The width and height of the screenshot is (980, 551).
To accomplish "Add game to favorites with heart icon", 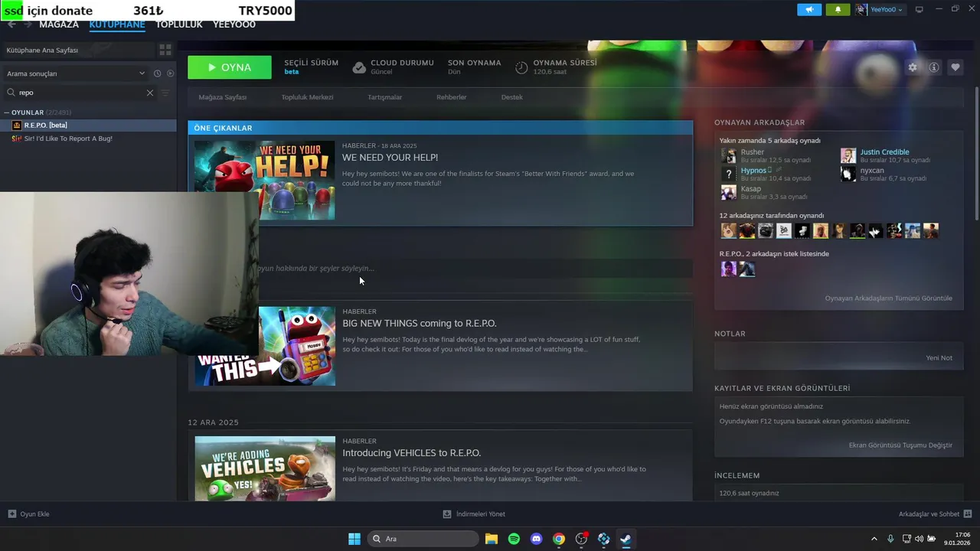I will [955, 67].
